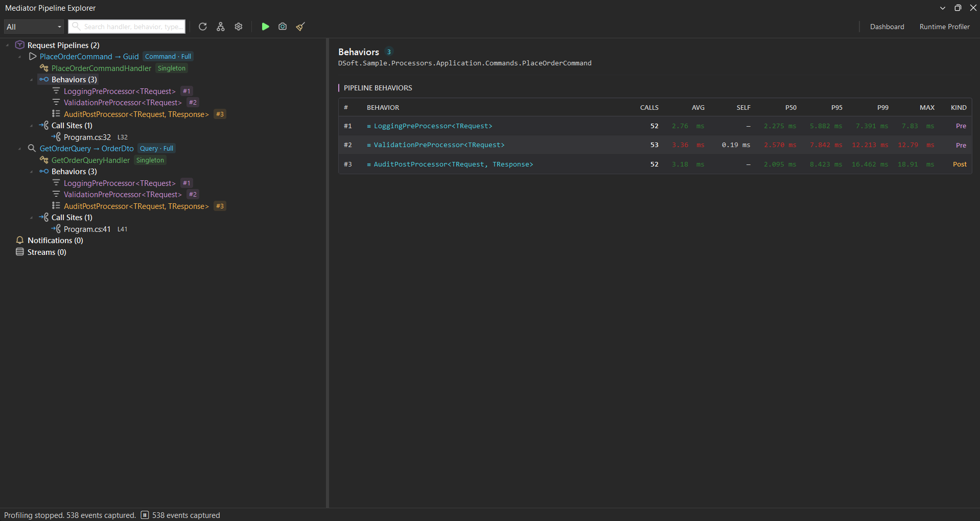Open the All filter dropdown
The image size is (980, 521).
[34, 27]
